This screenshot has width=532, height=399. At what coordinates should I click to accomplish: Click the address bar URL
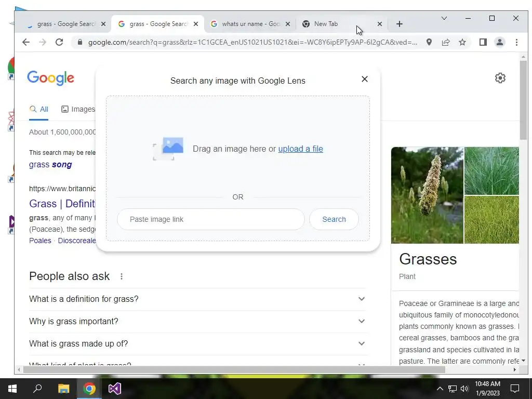(x=252, y=43)
